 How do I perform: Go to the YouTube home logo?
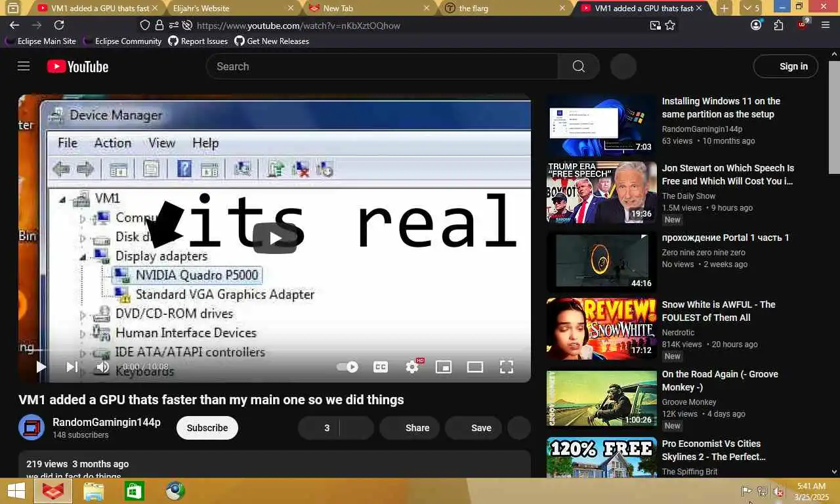click(77, 66)
